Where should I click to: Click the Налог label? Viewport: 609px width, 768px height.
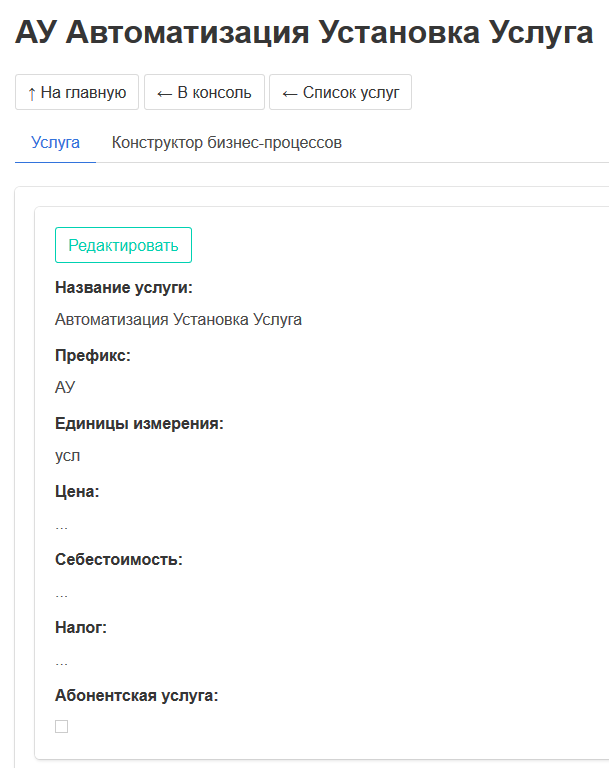tap(81, 627)
